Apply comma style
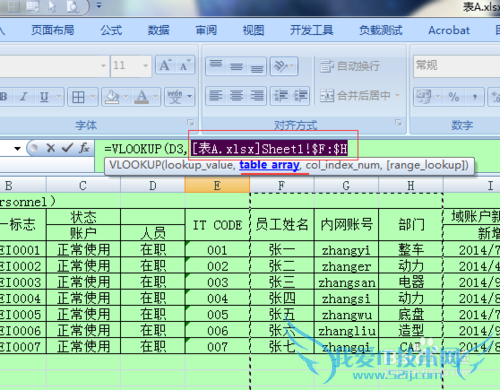The image size is (500, 390). click(x=474, y=97)
